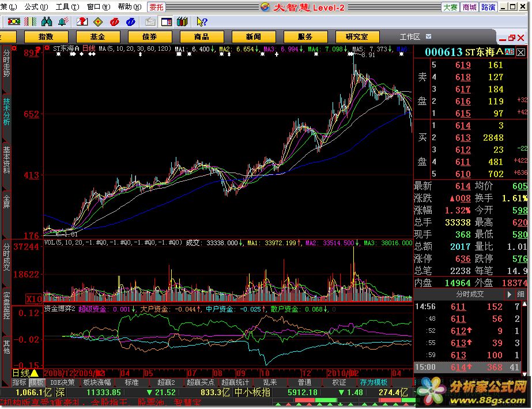Toggle the 模板 mode at bottom
This screenshot has width=532, height=409.
click(x=36, y=382)
